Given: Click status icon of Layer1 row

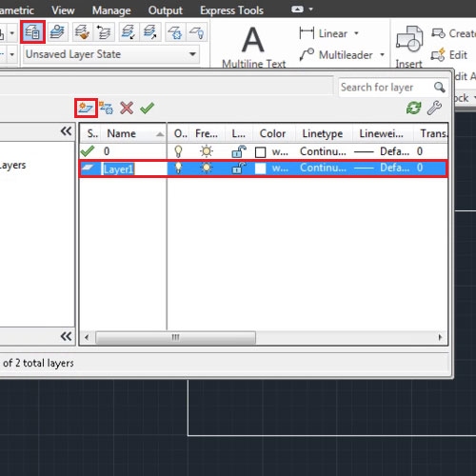Looking at the screenshot, I should (88, 168).
